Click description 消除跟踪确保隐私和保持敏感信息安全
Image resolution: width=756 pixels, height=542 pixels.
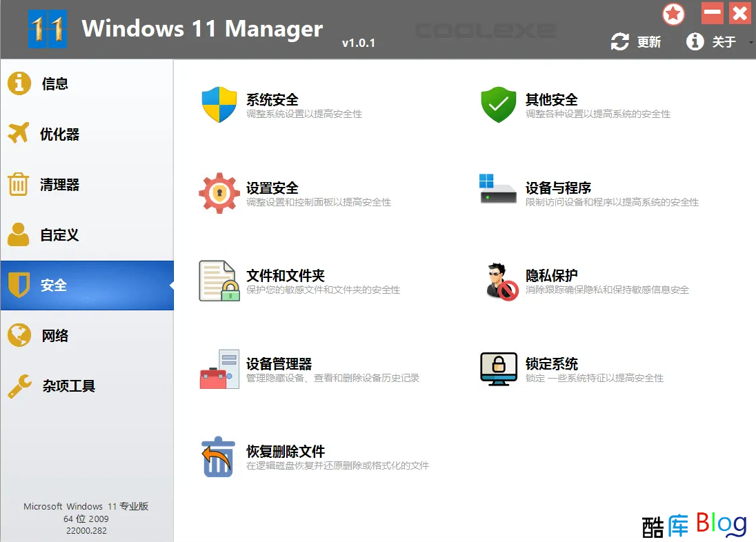coord(608,290)
